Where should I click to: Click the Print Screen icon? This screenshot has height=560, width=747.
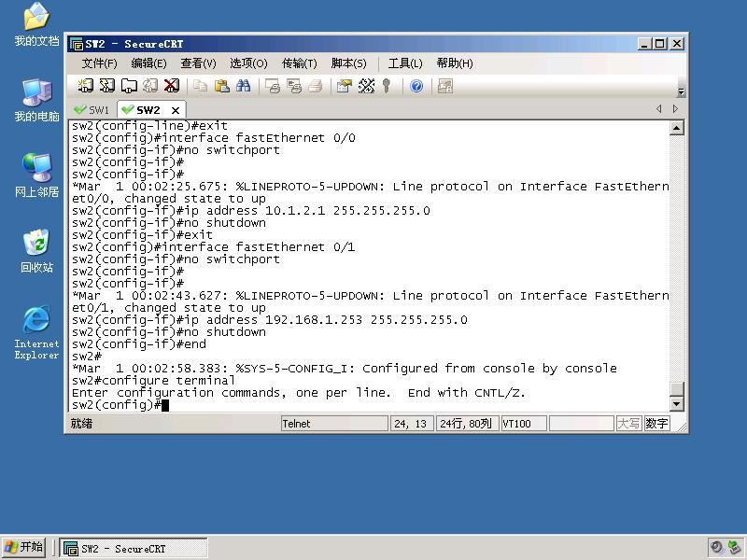coord(273,86)
